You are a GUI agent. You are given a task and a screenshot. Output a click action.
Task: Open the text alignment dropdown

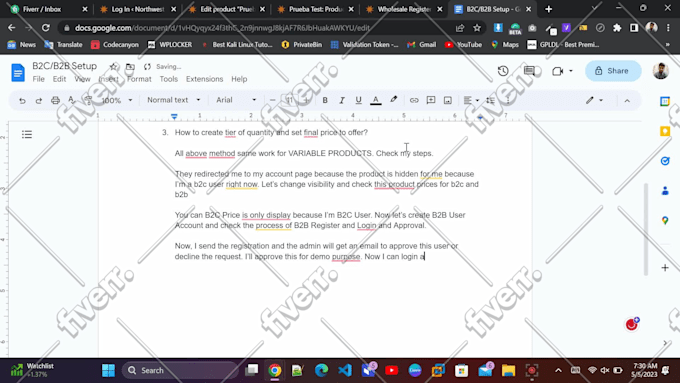pos(471,100)
